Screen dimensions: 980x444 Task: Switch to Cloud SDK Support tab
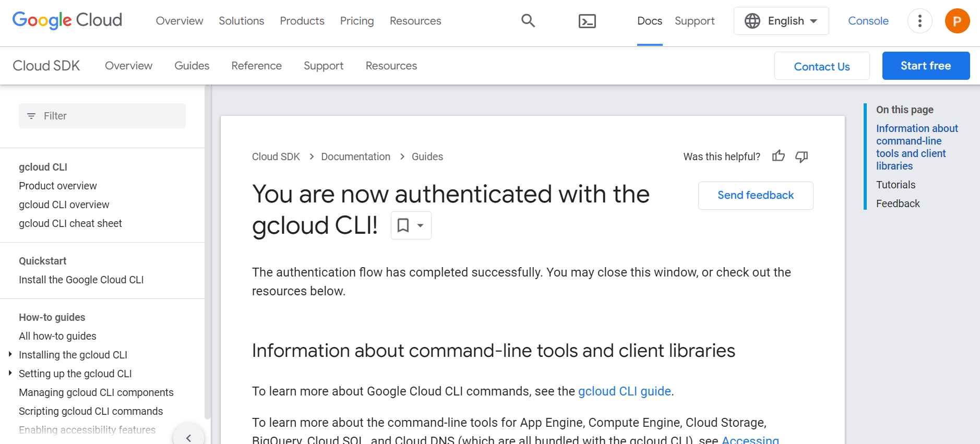point(324,66)
